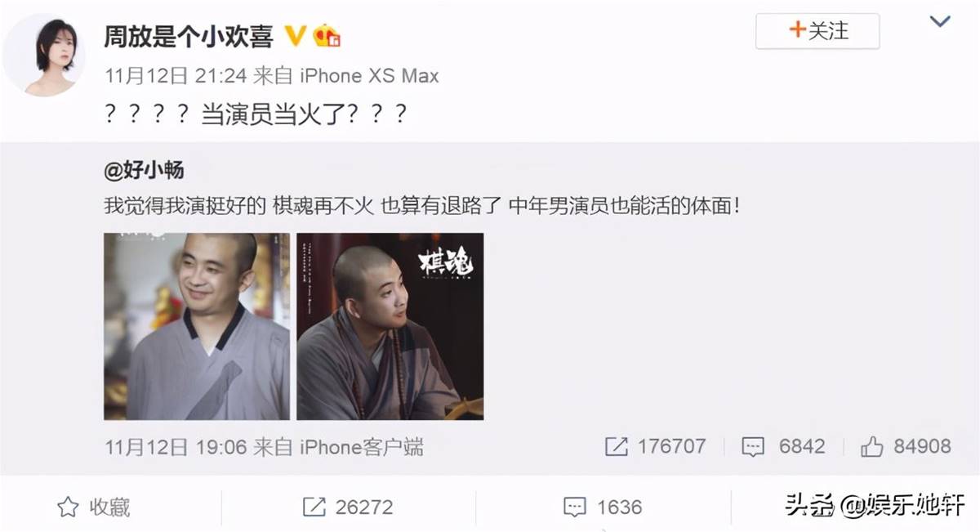
Task: Open the 周放是个小欢喜 username link
Action: [189, 36]
